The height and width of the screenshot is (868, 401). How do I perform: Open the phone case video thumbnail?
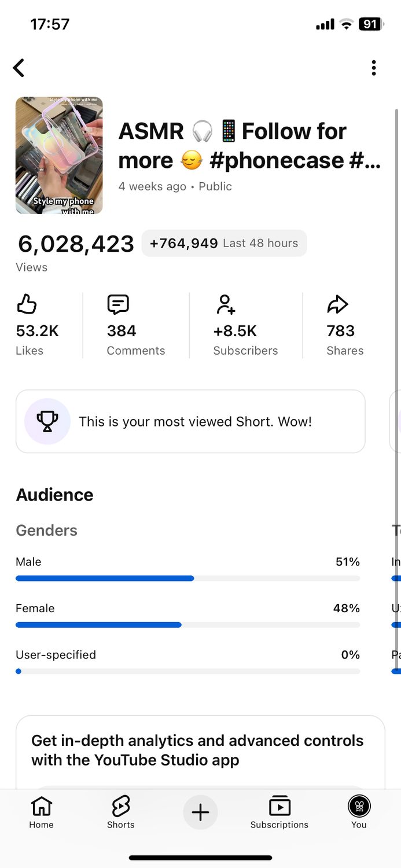tap(59, 156)
